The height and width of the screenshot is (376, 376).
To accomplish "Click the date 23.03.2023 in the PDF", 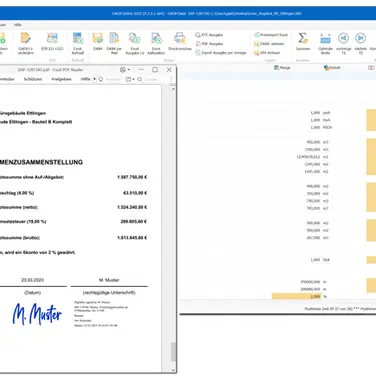I will pyautogui.click(x=32, y=280).
